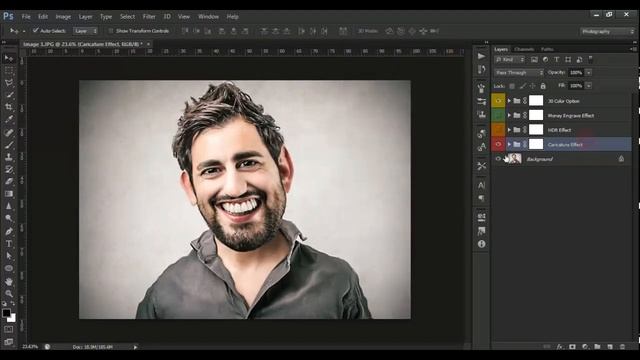This screenshot has width=640, height=360.
Task: Enable Show Transform Controls checkbox
Action: coord(111,31)
